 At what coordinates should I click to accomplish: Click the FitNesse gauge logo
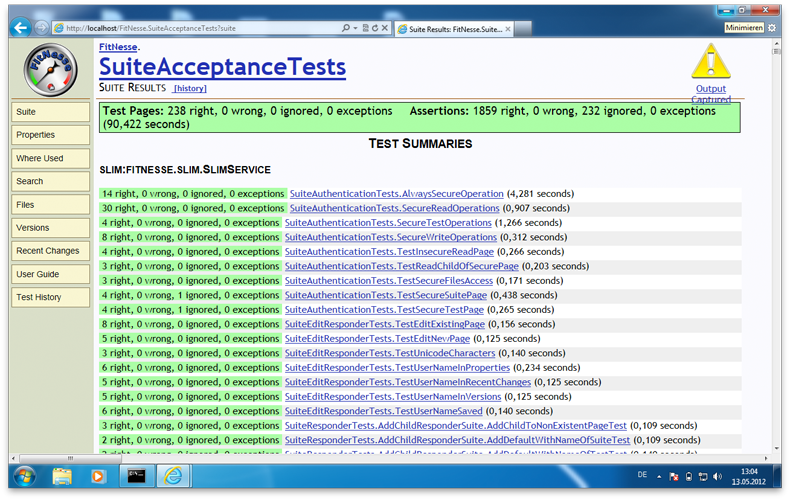click(x=50, y=70)
